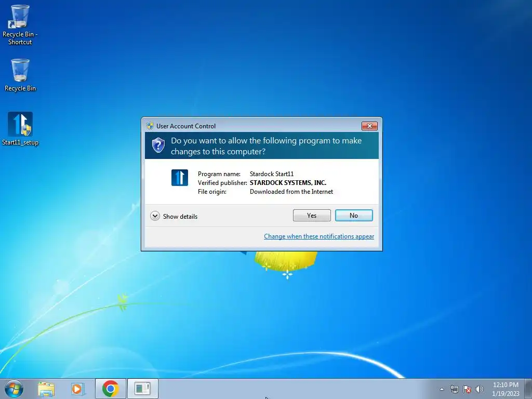Open Change when these notifications appear link
The width and height of the screenshot is (532, 399).
(x=319, y=236)
